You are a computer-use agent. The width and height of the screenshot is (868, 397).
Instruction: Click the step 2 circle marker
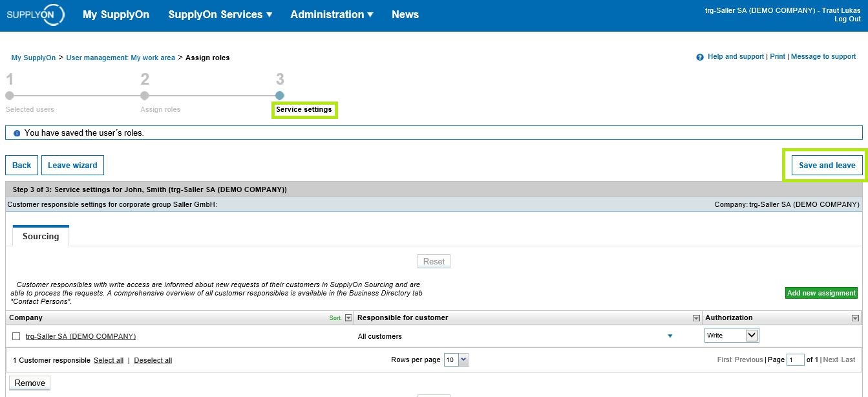pyautogui.click(x=145, y=96)
